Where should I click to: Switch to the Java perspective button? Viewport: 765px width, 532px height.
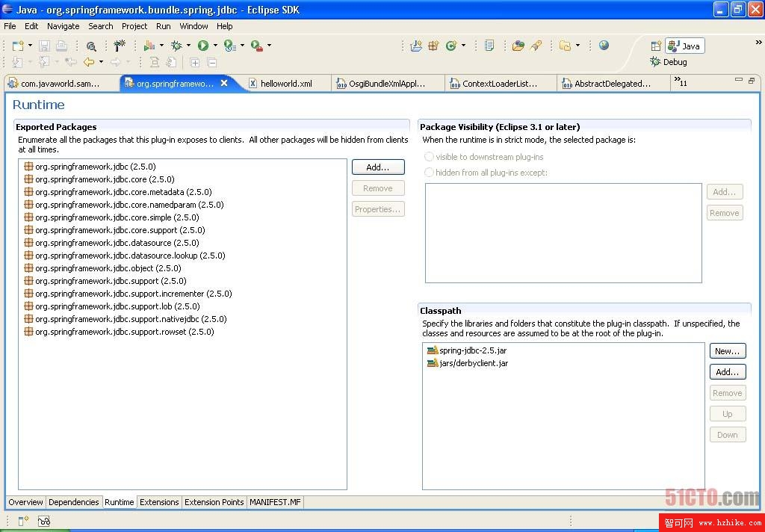pyautogui.click(x=685, y=46)
